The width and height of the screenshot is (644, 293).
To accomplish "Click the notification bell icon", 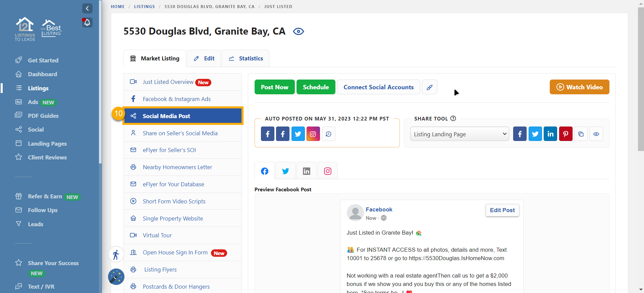I will point(87,22).
